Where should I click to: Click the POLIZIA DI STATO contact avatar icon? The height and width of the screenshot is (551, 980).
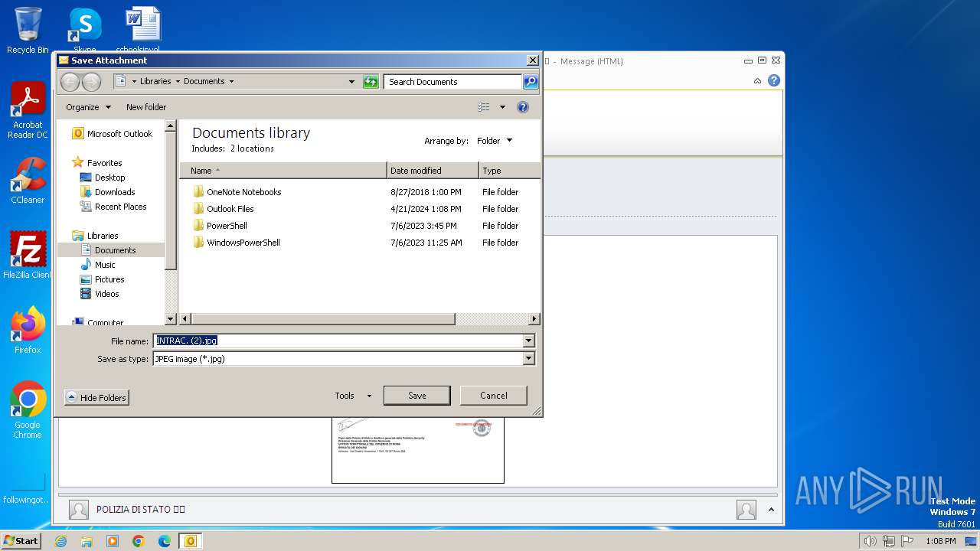78,510
